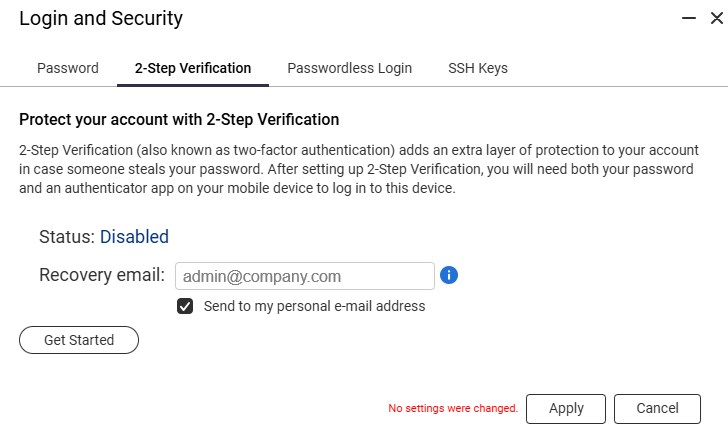728x430 pixels.
Task: Focus the Recovery email input field
Action: point(305,276)
